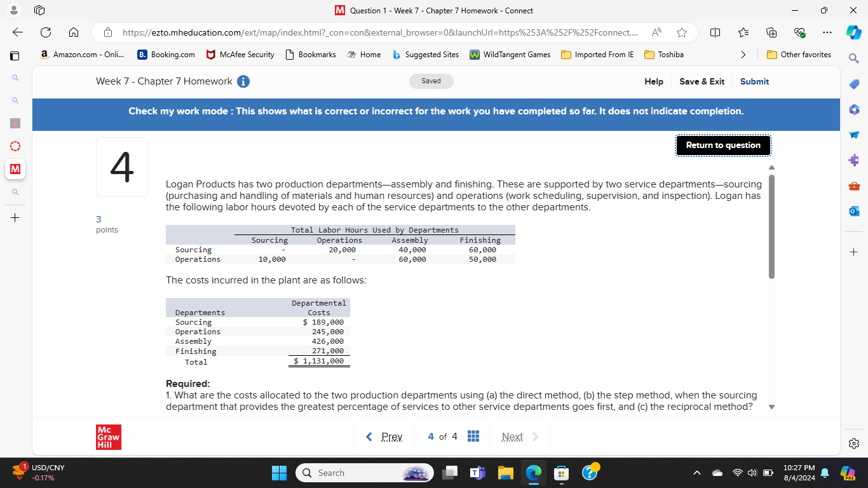Screen dimensions: 868x488
Task: Open the Suggested Sites bookmark
Action: click(x=426, y=55)
